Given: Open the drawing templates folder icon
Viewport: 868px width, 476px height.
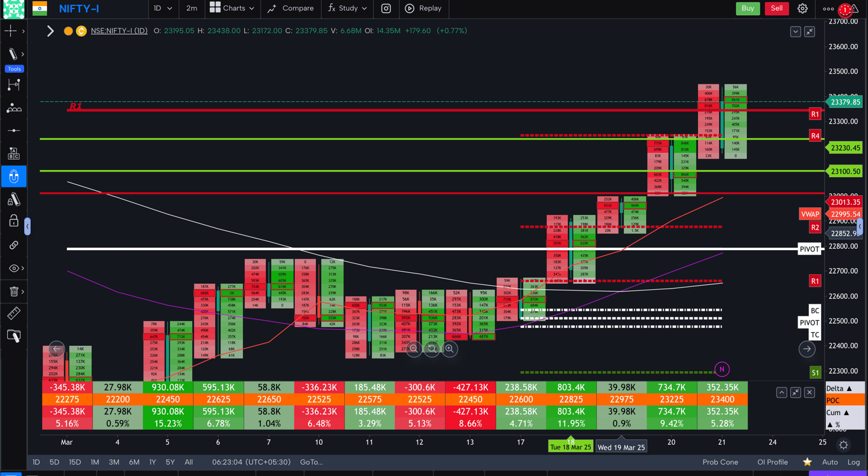Looking at the screenshot, I should click(x=13, y=336).
